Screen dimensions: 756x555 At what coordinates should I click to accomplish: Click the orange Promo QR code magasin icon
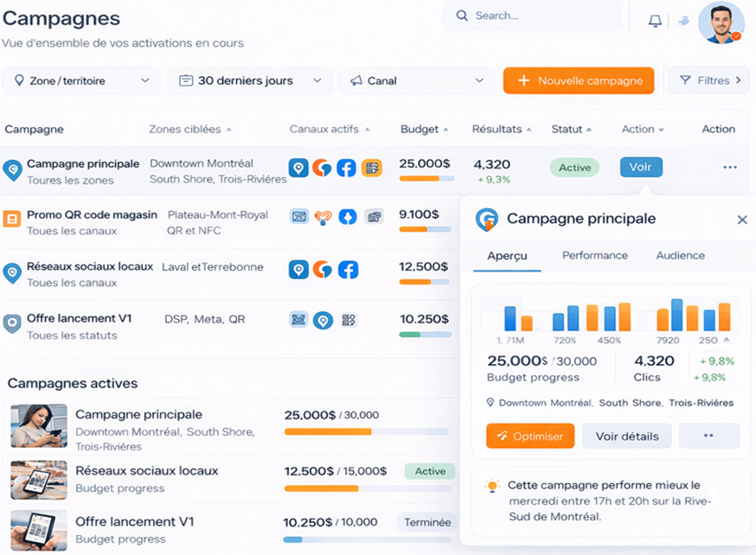[x=12, y=218]
